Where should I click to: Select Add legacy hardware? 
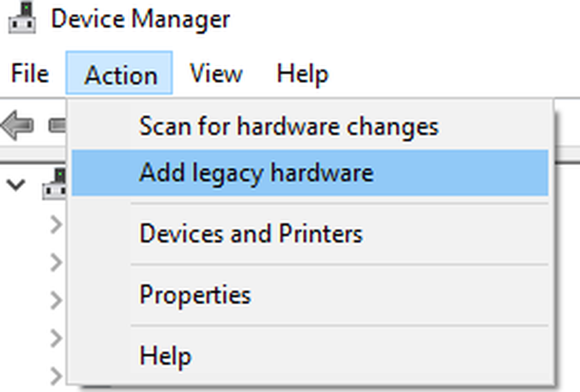(x=256, y=173)
